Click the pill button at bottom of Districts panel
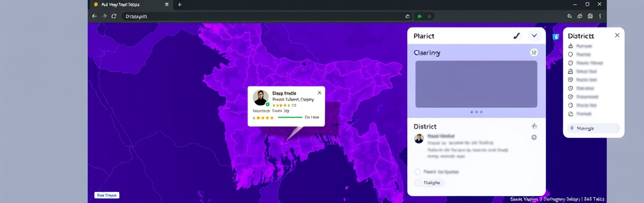 [593, 128]
